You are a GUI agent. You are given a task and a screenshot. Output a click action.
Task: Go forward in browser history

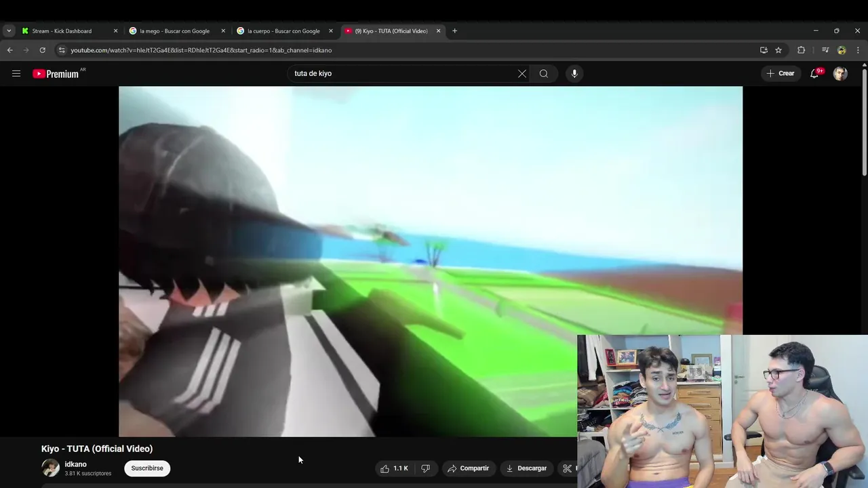pos(26,50)
